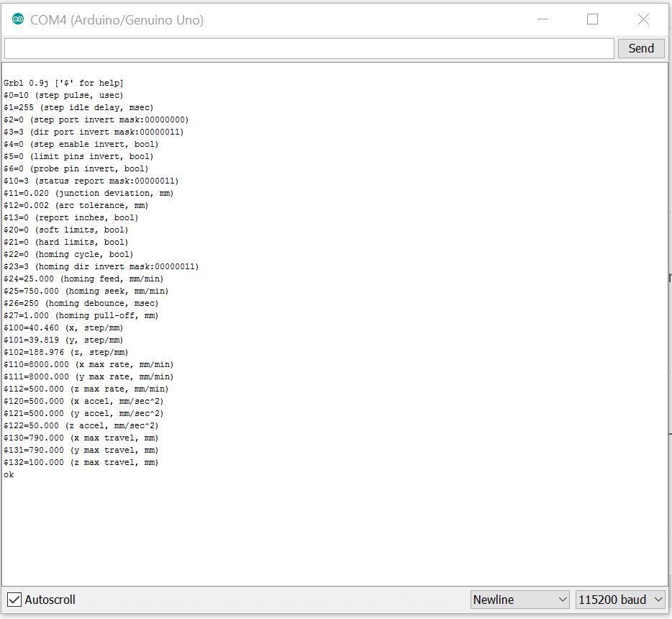This screenshot has width=672, height=619.
Task: Click the '$6=0 (probe pin invert, bool)' line
Action: (76, 168)
